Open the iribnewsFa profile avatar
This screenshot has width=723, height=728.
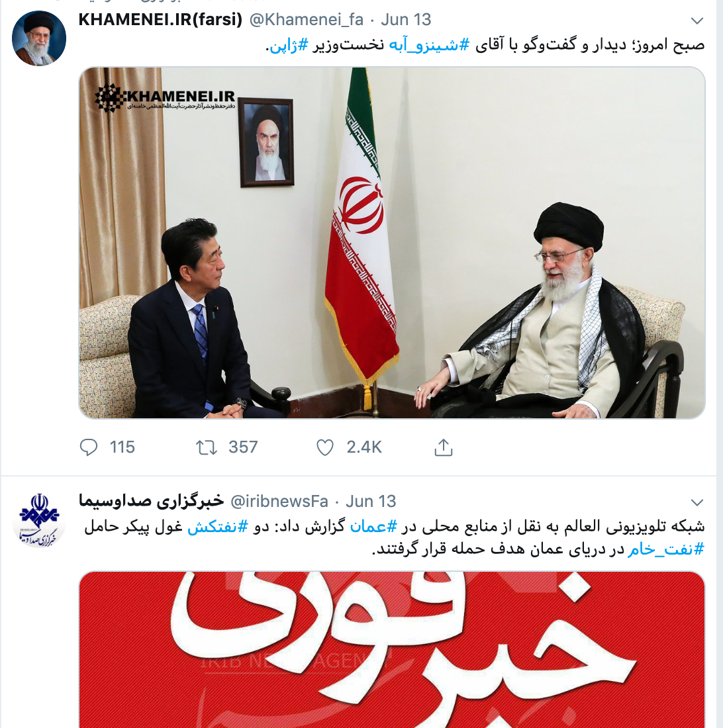coord(39,520)
